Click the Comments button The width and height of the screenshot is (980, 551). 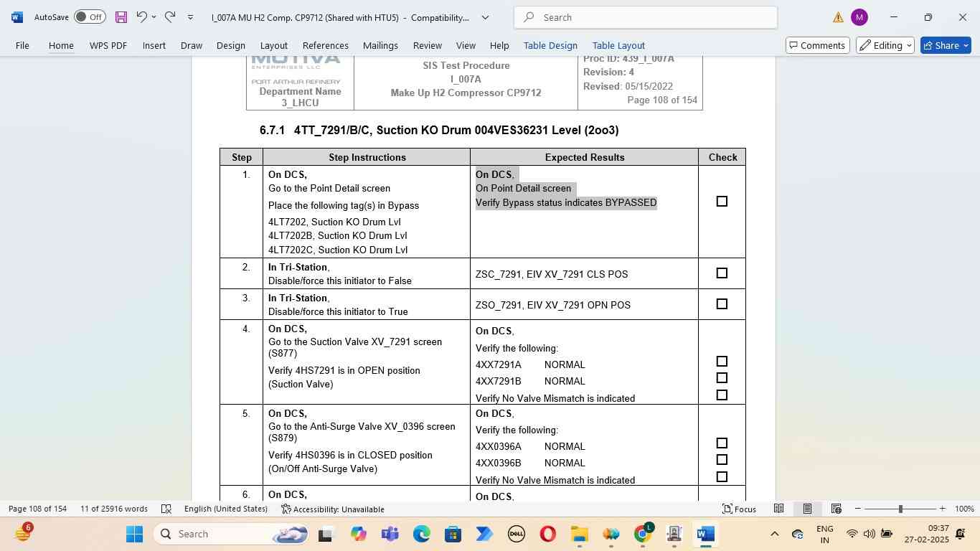(816, 45)
